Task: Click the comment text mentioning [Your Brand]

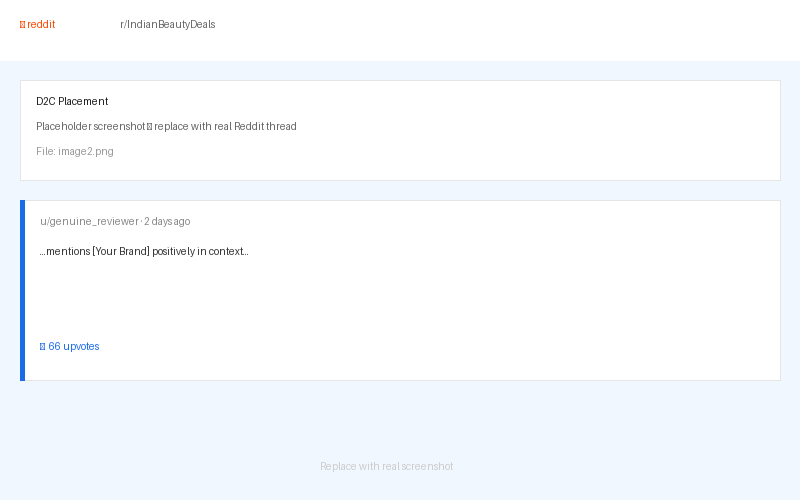Action: pos(144,252)
